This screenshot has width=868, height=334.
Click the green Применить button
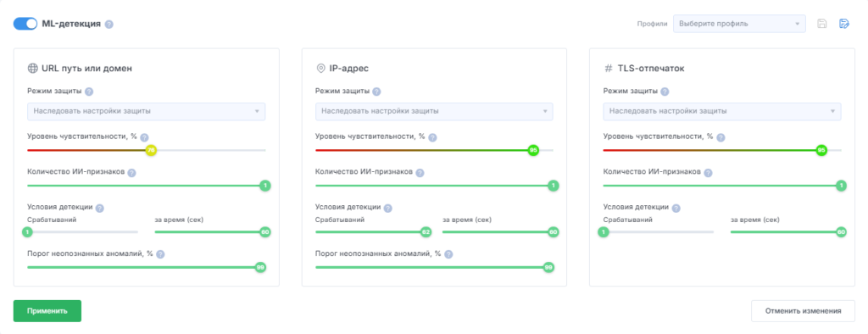[x=47, y=311]
